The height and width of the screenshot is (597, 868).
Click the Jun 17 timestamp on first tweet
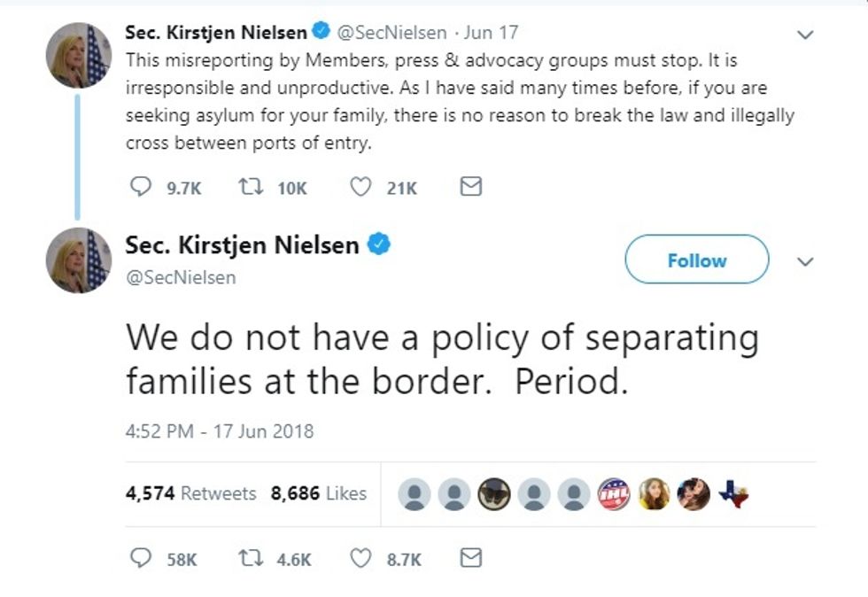(491, 32)
